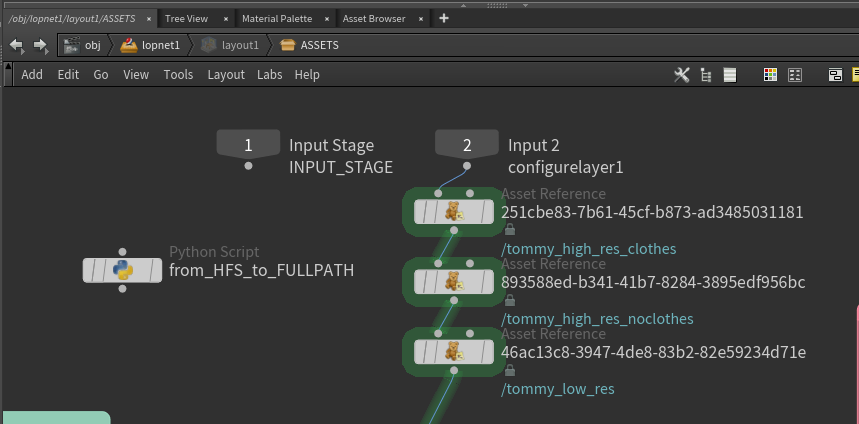Open the color palette grid icon

tap(770, 75)
